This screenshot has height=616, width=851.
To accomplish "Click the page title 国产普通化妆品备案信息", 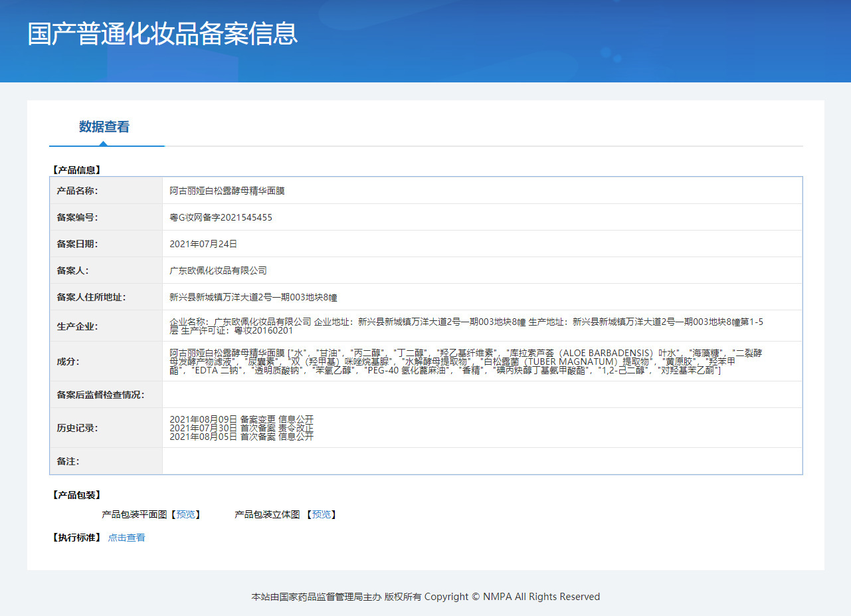I will tap(163, 34).
